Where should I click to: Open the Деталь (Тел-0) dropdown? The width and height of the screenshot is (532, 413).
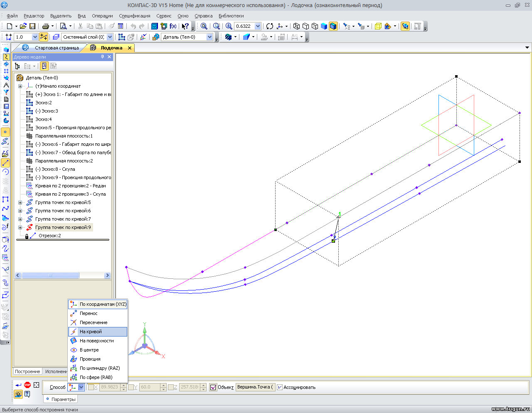[x=209, y=37]
